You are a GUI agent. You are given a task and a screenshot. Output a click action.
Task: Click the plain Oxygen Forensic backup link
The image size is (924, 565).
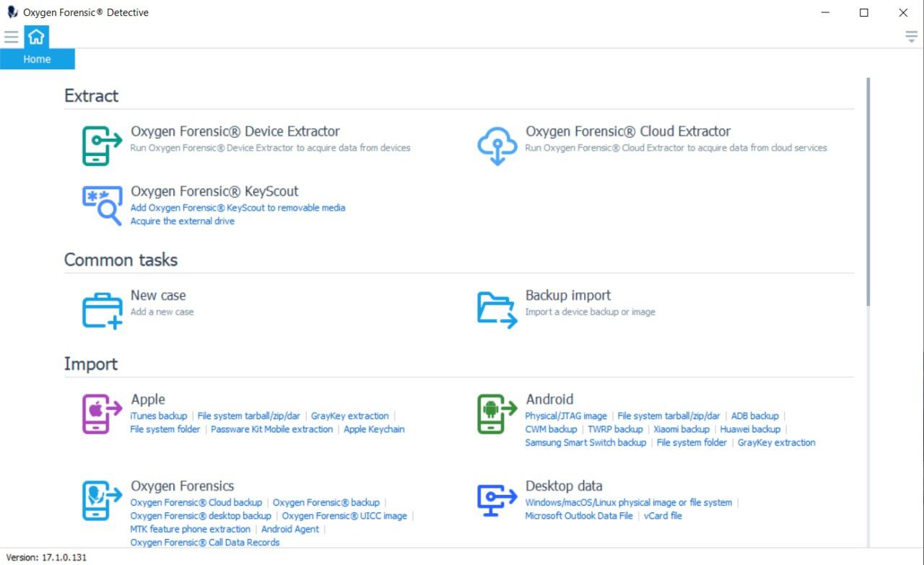[326, 503]
